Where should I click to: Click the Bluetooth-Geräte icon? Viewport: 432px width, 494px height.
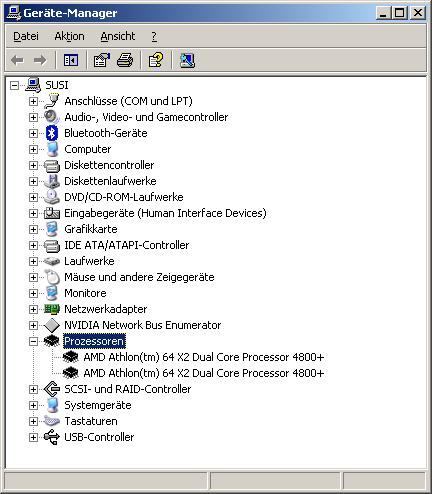click(52, 133)
